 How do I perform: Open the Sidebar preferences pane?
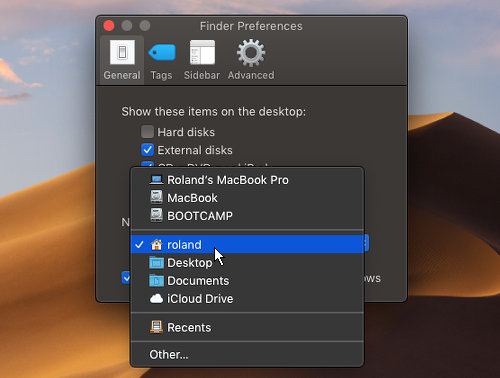[x=202, y=60]
